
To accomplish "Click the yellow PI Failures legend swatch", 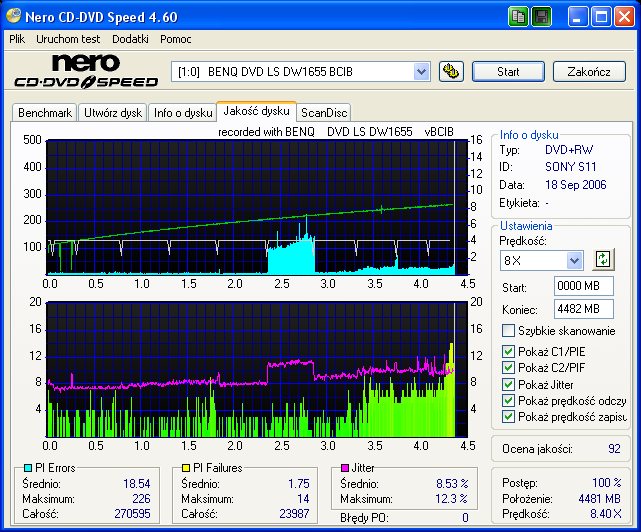I will [x=186, y=468].
